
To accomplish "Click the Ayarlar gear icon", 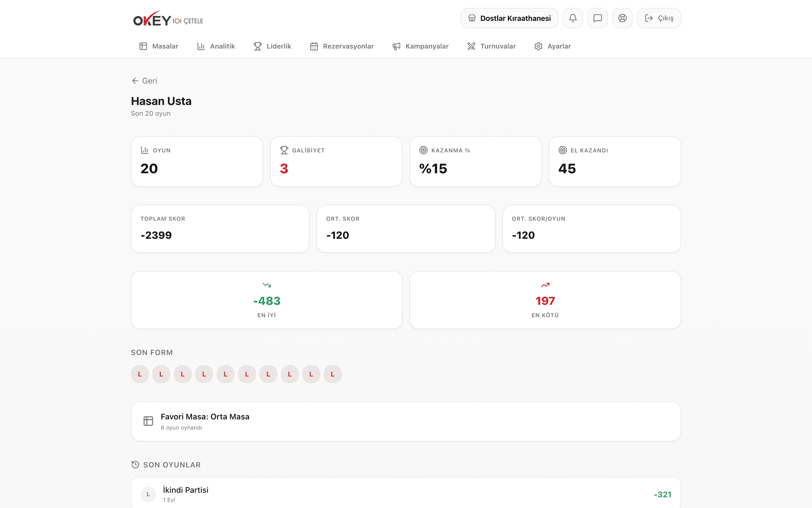I will click(539, 46).
